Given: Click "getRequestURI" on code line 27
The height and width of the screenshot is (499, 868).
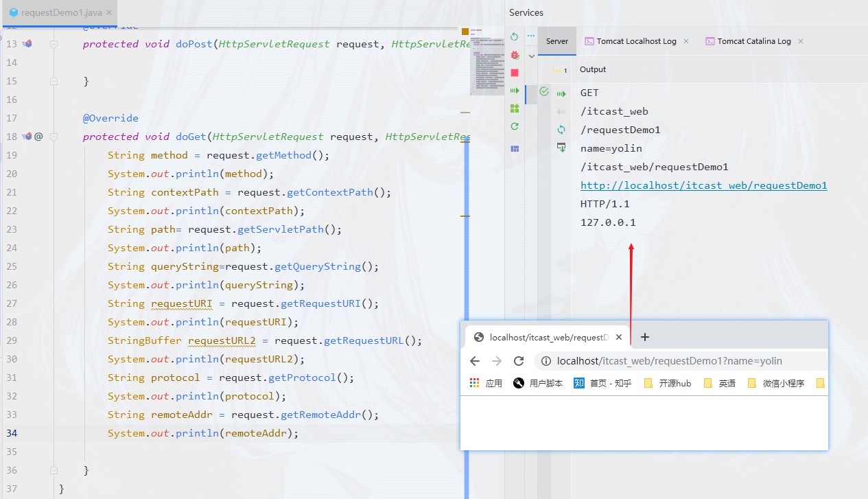Looking at the screenshot, I should tap(320, 303).
